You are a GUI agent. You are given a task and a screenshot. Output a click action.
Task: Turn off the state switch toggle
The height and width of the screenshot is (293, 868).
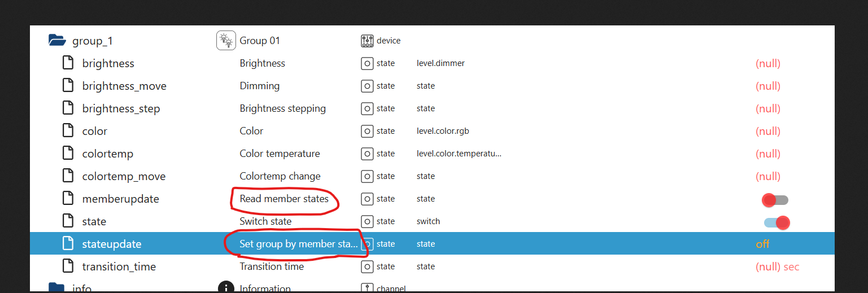pyautogui.click(x=777, y=222)
